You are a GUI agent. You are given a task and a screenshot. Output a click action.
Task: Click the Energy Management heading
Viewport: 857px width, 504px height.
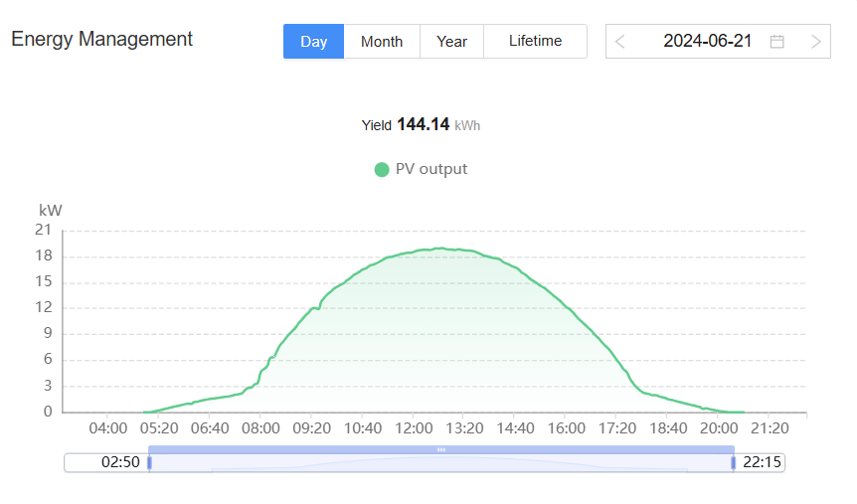[x=101, y=39]
